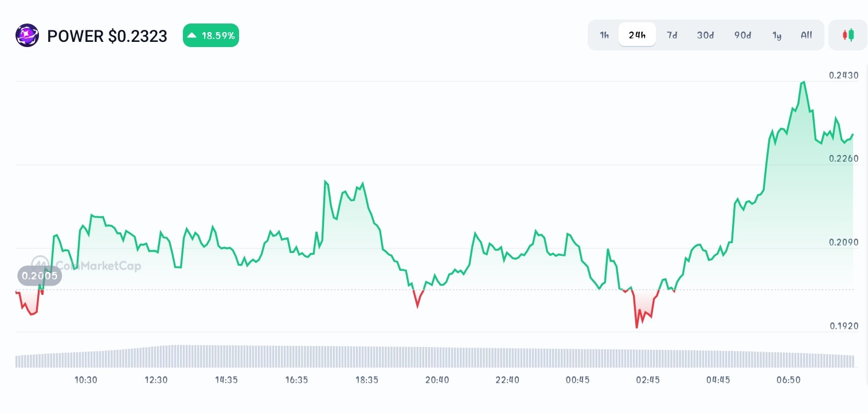Screen dimensions: 868x413
Task: Click the 10:30 time axis label
Action: (86, 380)
